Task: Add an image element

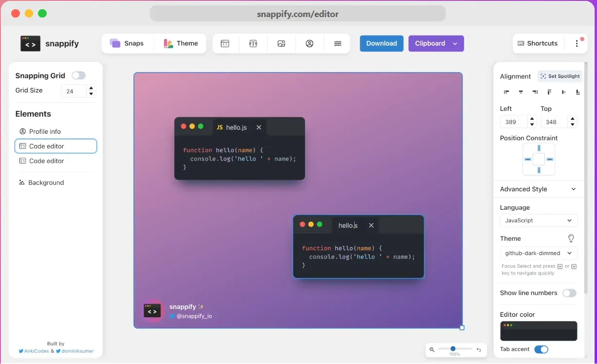Action: click(281, 43)
